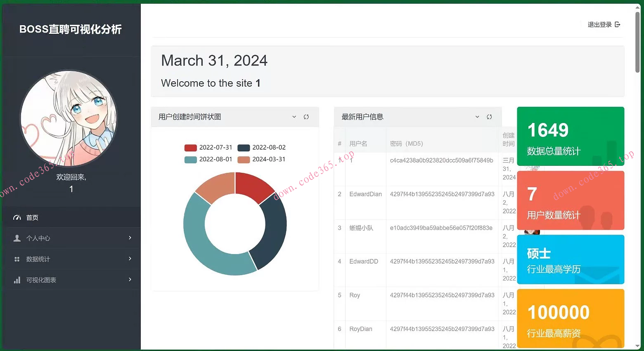Click the username Roy cell
This screenshot has width=644, height=351.
tap(355, 295)
